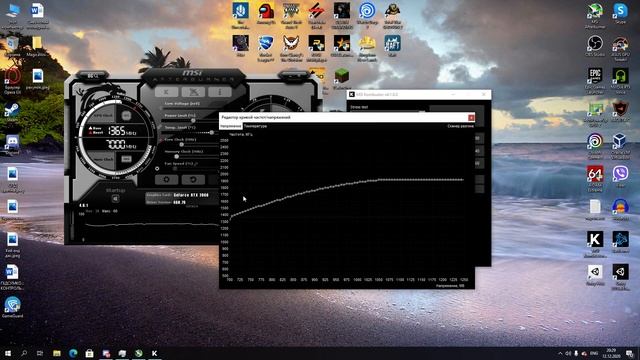The image size is (640, 360).
Task: Open Microsoft Edge from taskbar
Action: coord(73,353)
